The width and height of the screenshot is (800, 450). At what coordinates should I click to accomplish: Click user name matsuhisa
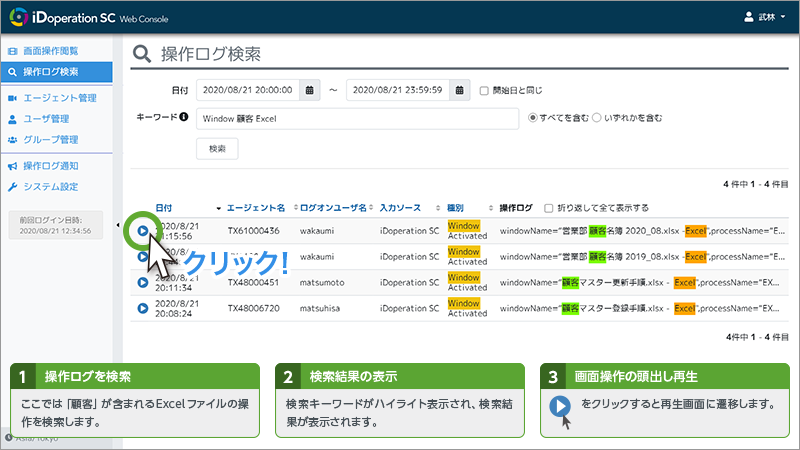(x=320, y=308)
